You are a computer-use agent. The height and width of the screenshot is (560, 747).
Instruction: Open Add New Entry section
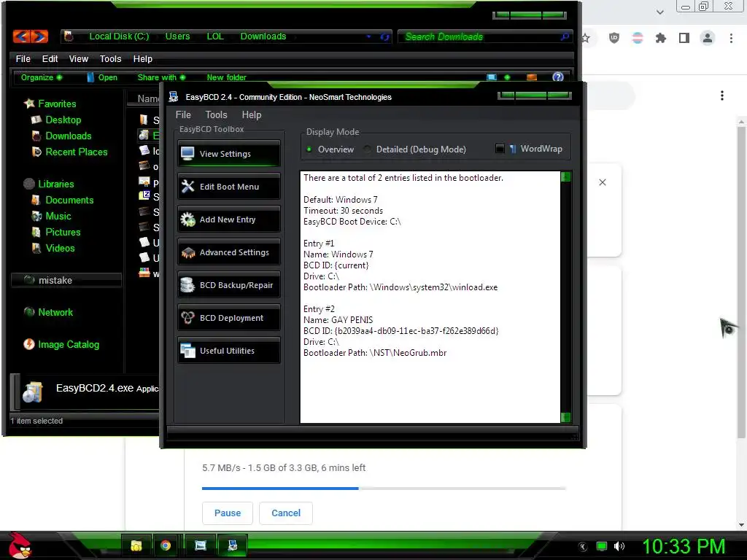[228, 219]
